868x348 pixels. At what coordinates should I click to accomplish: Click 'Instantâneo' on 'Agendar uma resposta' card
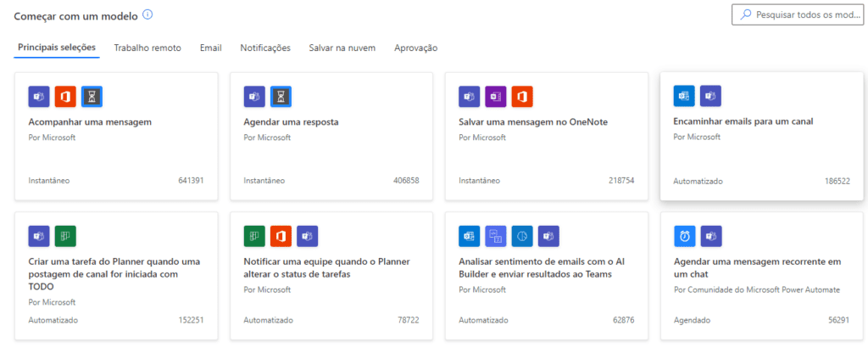click(x=264, y=181)
